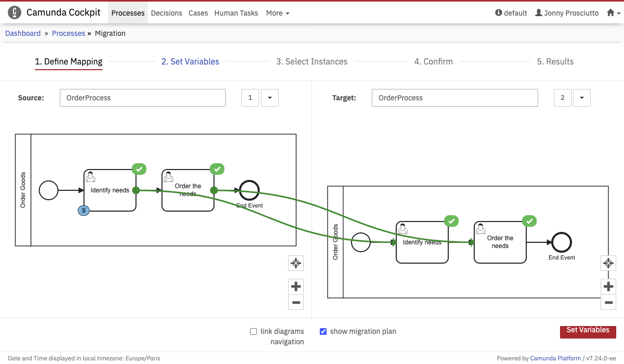
Task: Follow the Dashboard breadcrumb link
Action: click(x=23, y=33)
